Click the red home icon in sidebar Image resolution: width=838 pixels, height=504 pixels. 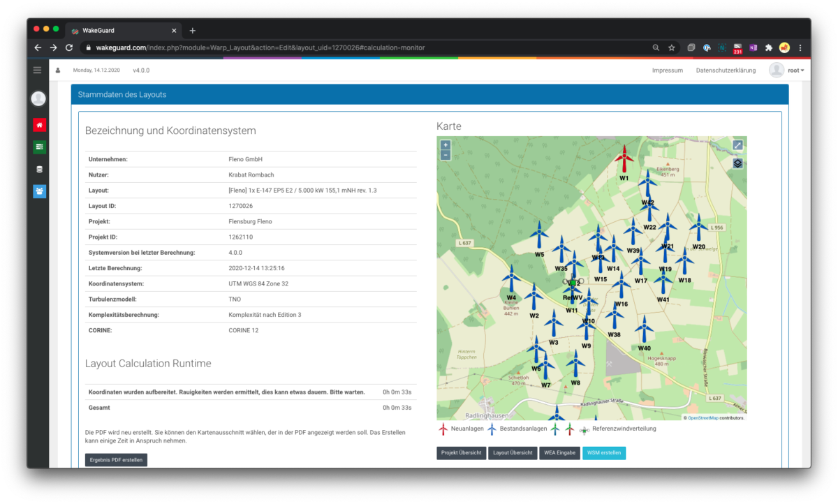39,125
